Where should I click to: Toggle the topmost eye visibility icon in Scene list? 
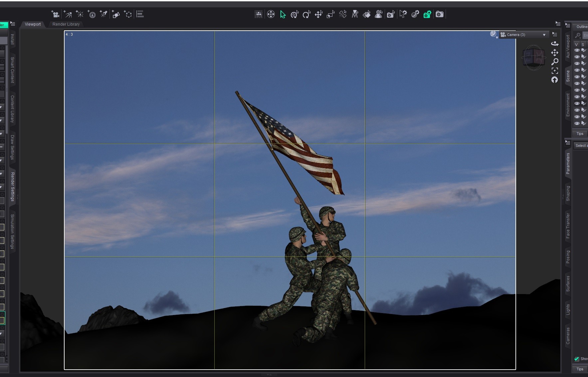(577, 50)
